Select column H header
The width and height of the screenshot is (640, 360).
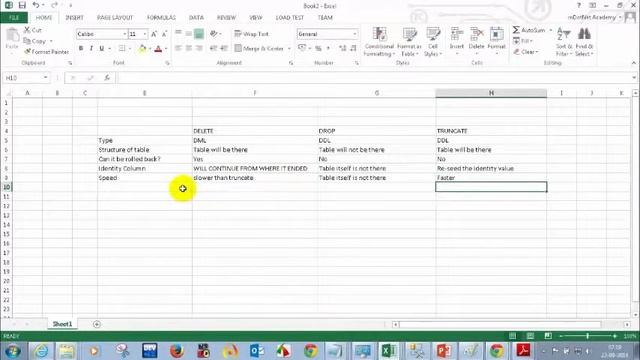(x=491, y=93)
